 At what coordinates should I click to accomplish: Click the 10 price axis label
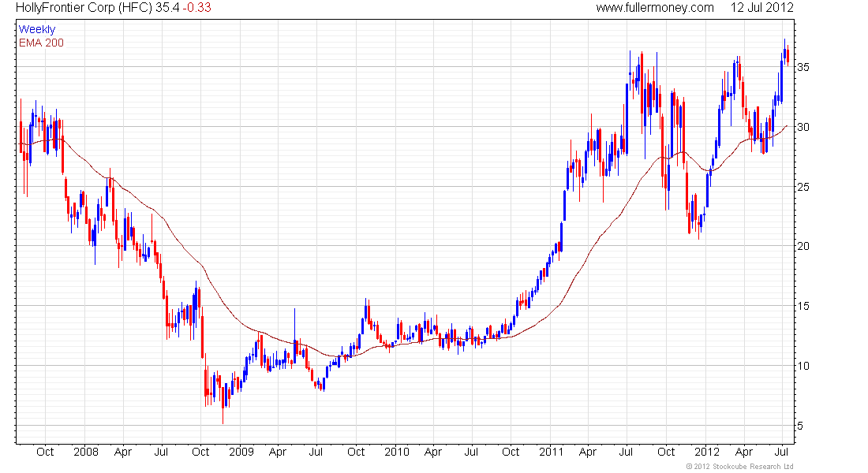803,366
